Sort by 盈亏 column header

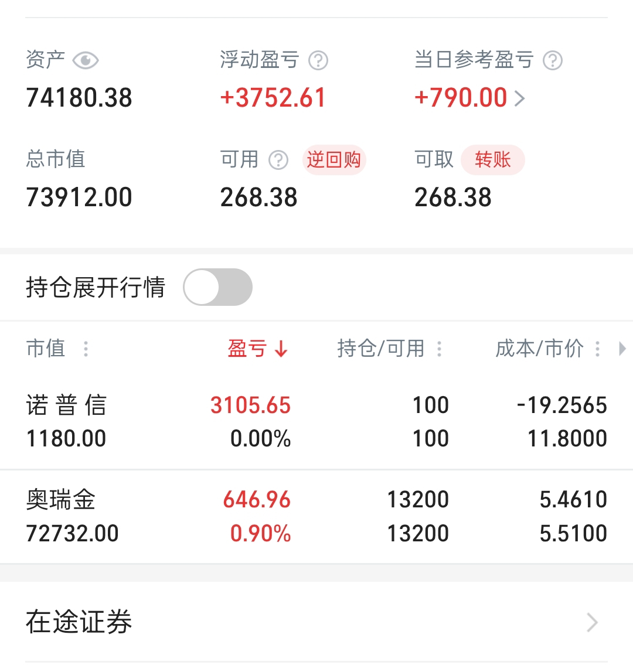coord(247,348)
